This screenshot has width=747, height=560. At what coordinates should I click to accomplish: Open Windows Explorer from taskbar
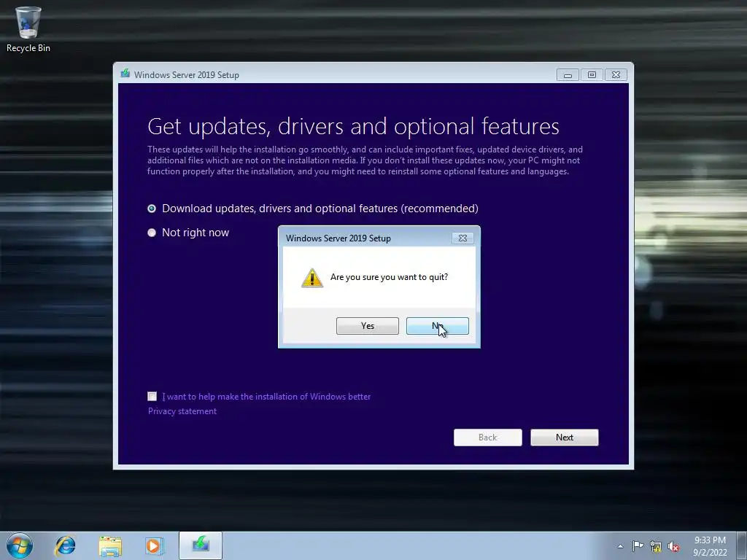tap(110, 545)
